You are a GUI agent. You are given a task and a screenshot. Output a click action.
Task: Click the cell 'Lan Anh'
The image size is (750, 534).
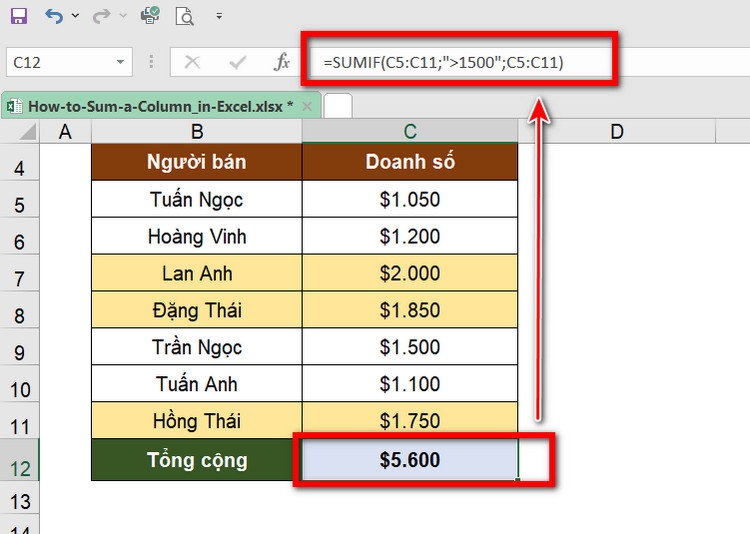coord(197,273)
